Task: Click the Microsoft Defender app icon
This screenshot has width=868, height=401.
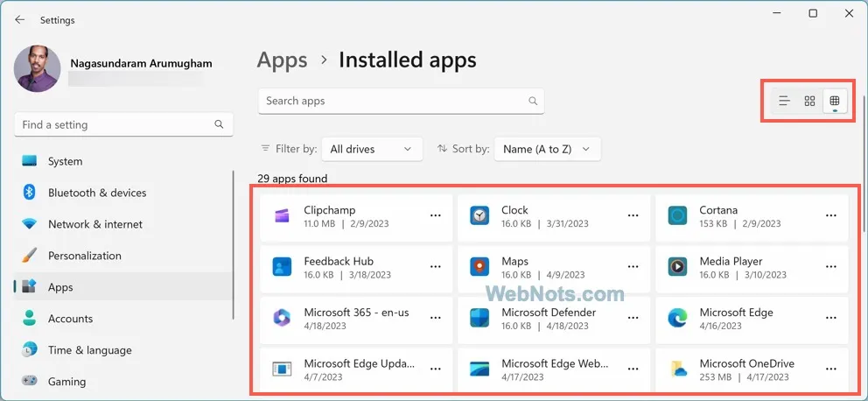Action: [479, 318]
